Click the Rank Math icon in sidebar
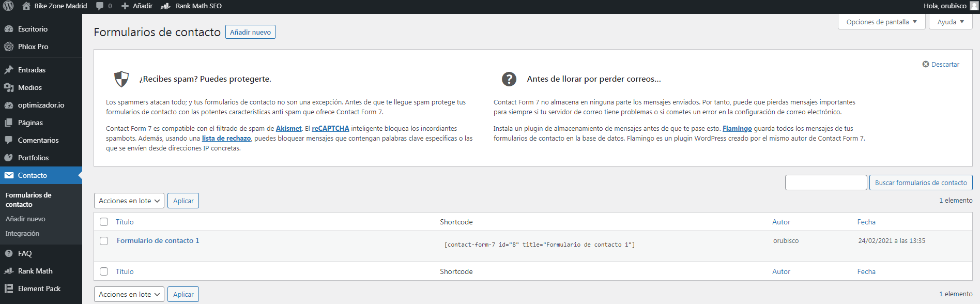Image resolution: width=980 pixels, height=304 pixels. click(x=9, y=271)
